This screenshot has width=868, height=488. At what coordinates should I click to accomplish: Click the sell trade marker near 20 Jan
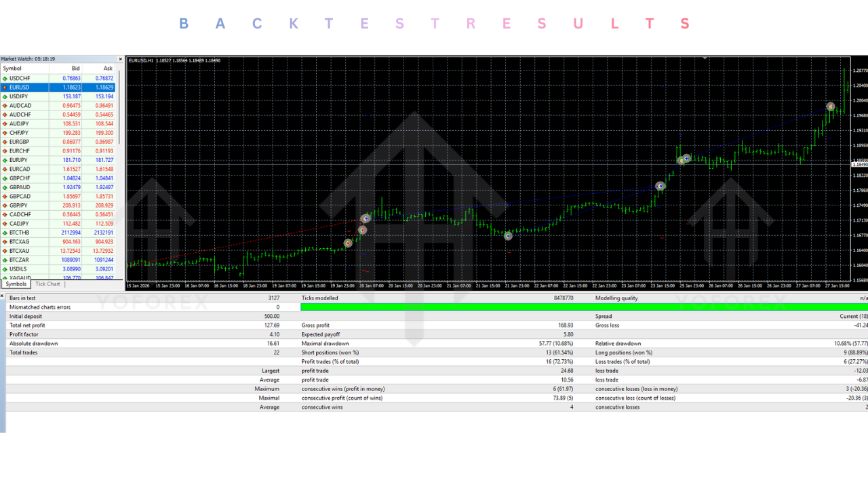[x=362, y=230]
